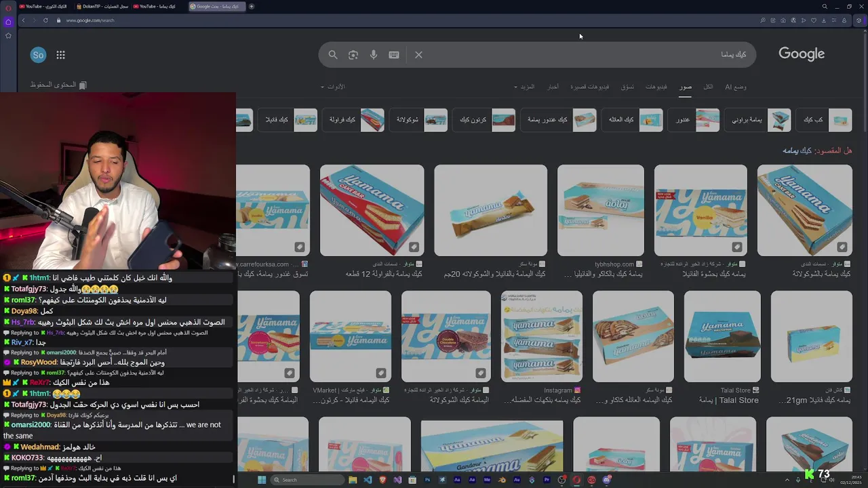
Task: Click the URL address bar www.google.com/search
Action: 90,20
